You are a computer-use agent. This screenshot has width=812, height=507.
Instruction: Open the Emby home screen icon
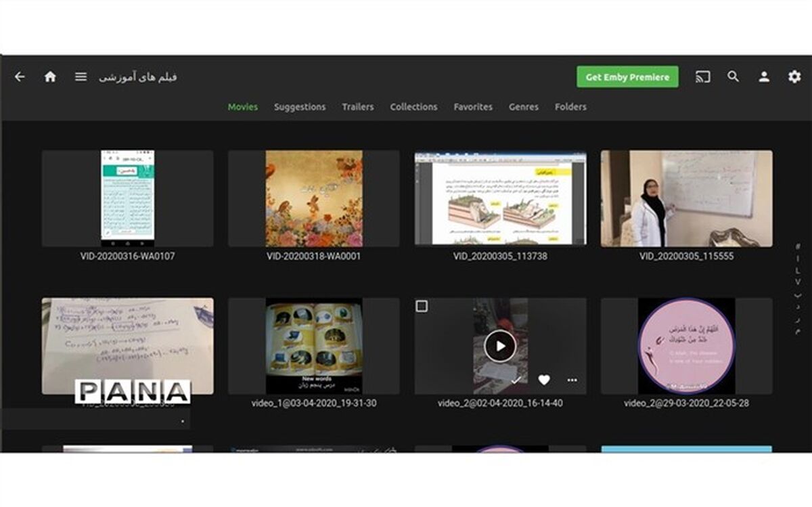50,77
